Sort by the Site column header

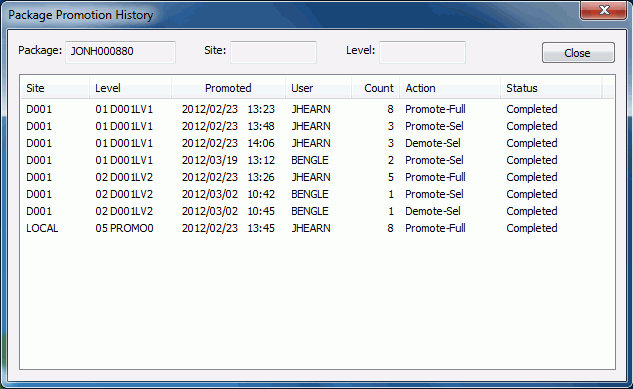55,88
